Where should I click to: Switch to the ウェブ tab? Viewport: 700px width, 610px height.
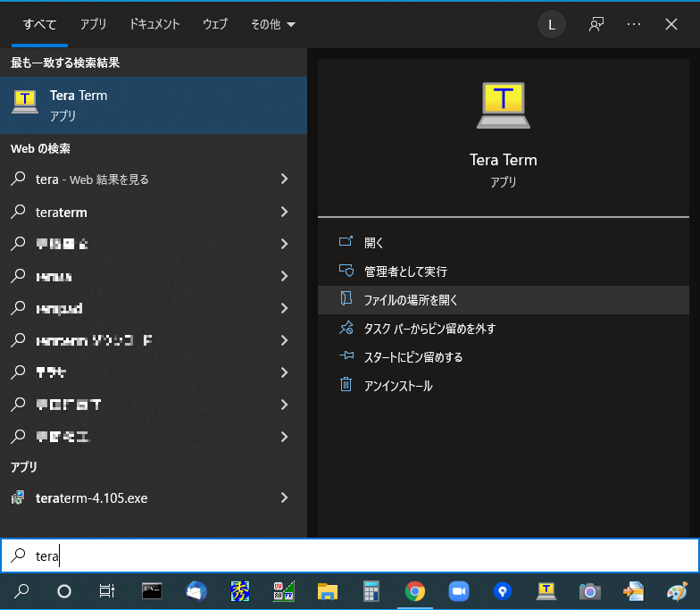pos(215,24)
